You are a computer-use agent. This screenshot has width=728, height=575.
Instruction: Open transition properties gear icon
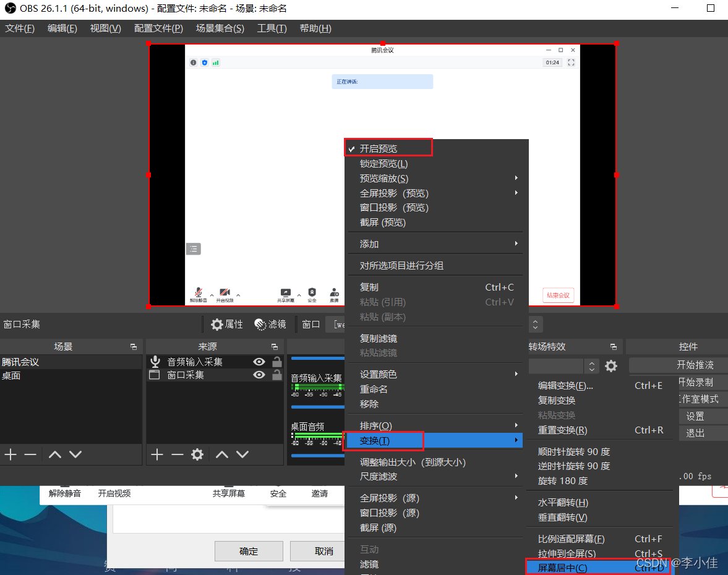[611, 366]
